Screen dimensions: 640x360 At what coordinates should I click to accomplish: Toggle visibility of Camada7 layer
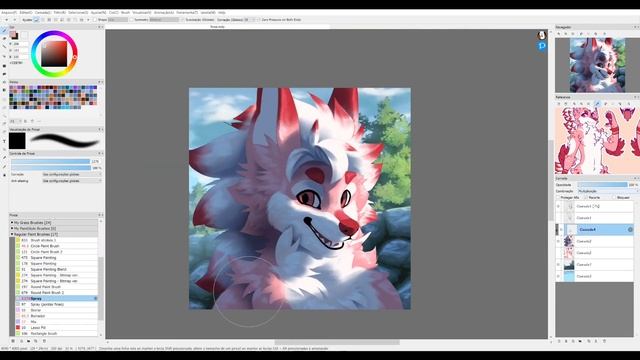pos(558,264)
